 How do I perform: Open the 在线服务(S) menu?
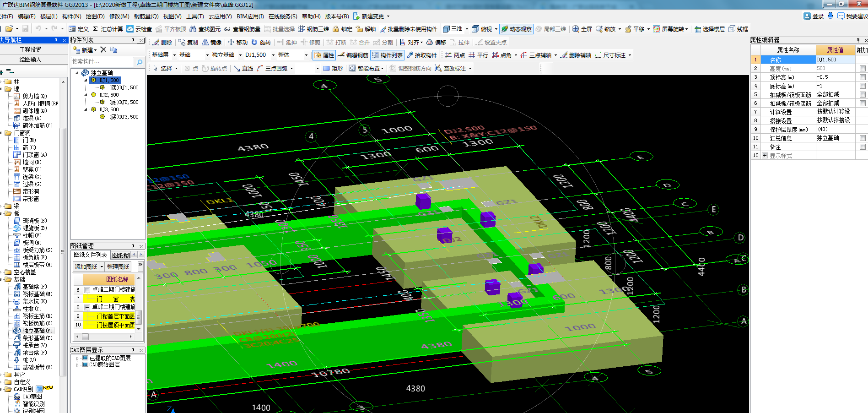coord(283,16)
